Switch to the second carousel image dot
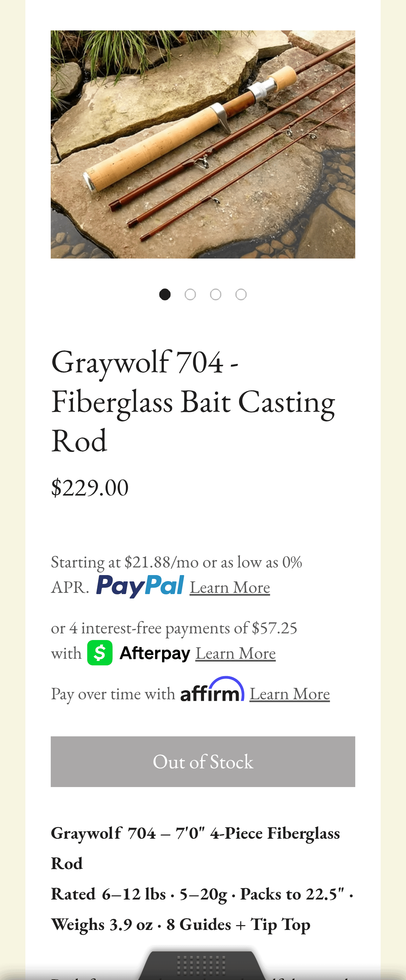 (x=190, y=294)
